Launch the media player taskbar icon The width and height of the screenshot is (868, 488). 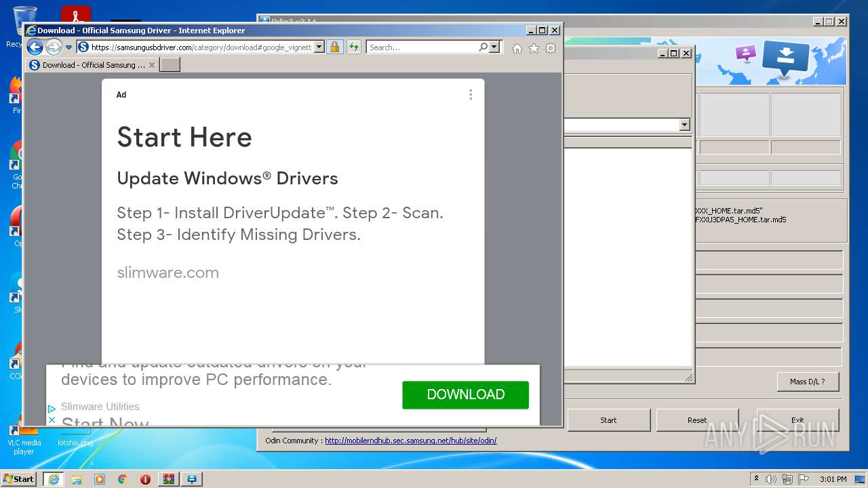click(x=100, y=479)
